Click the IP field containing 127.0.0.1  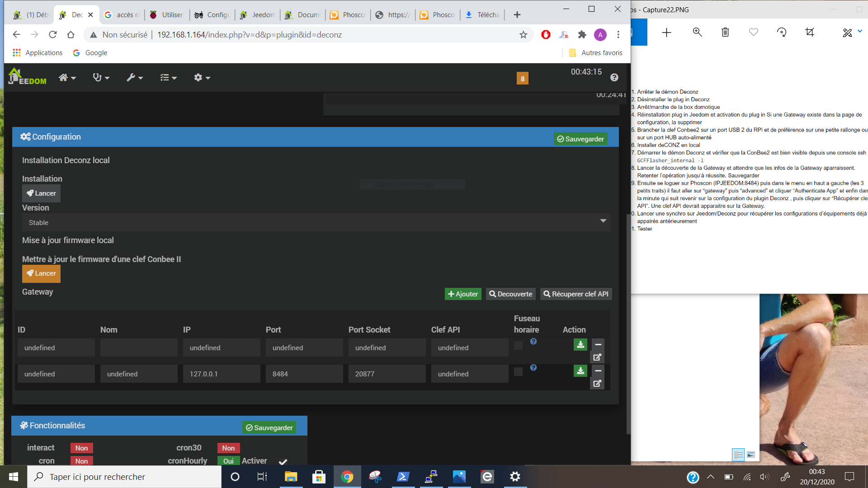222,374
